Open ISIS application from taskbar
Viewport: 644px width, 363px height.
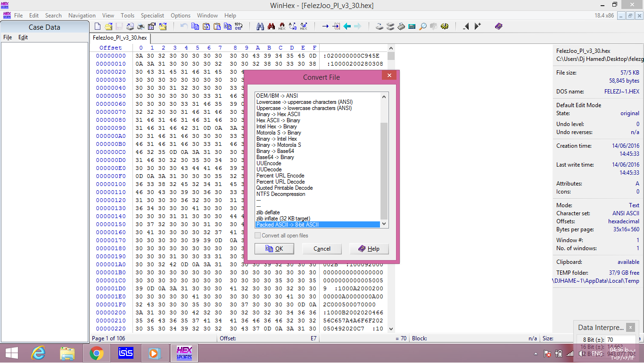126,353
